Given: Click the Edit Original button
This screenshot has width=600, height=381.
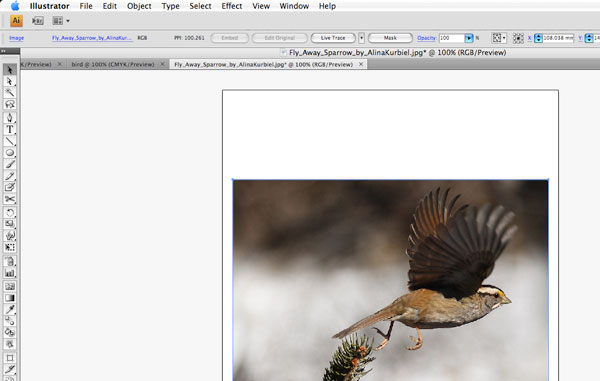Looking at the screenshot, I should coord(280,38).
